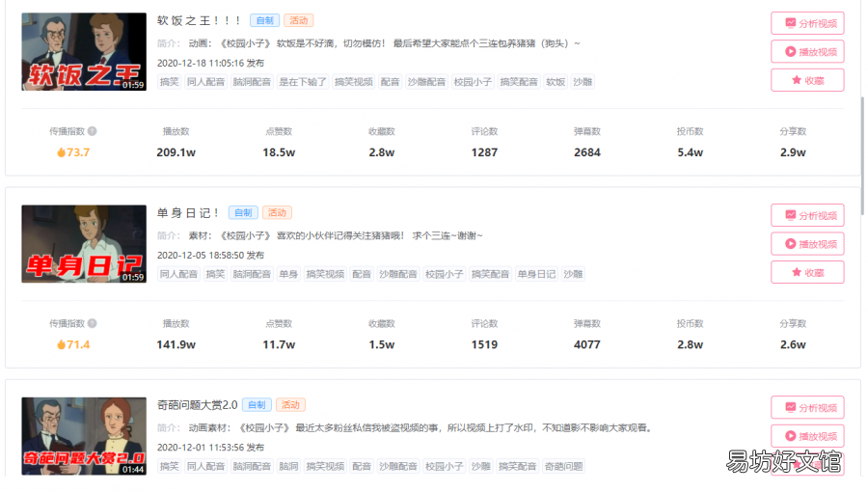Click the help icon beside 传播指数 71.4

(93, 323)
